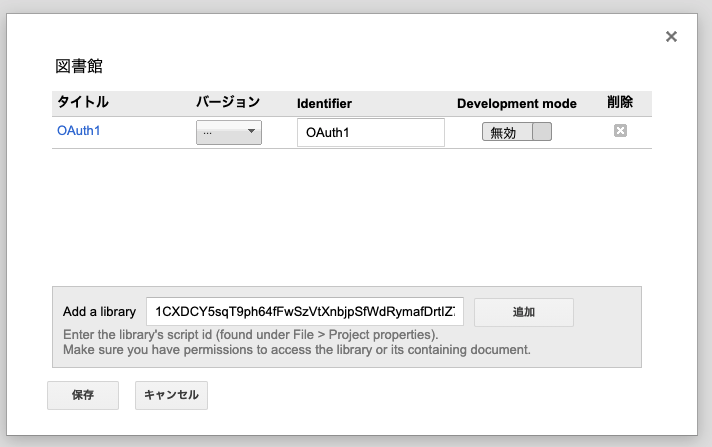
Task: Click the arrow in the version selector
Action: [251, 131]
